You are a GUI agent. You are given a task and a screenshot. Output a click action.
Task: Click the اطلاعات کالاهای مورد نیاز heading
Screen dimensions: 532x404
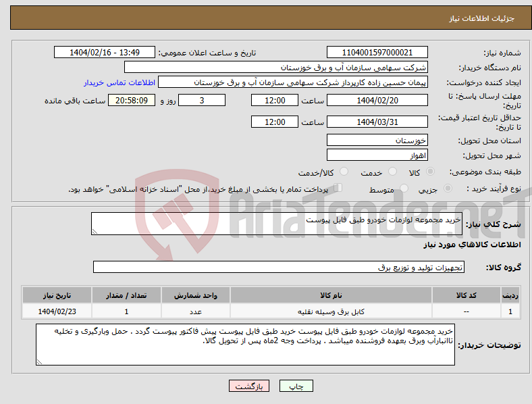[x=472, y=245]
